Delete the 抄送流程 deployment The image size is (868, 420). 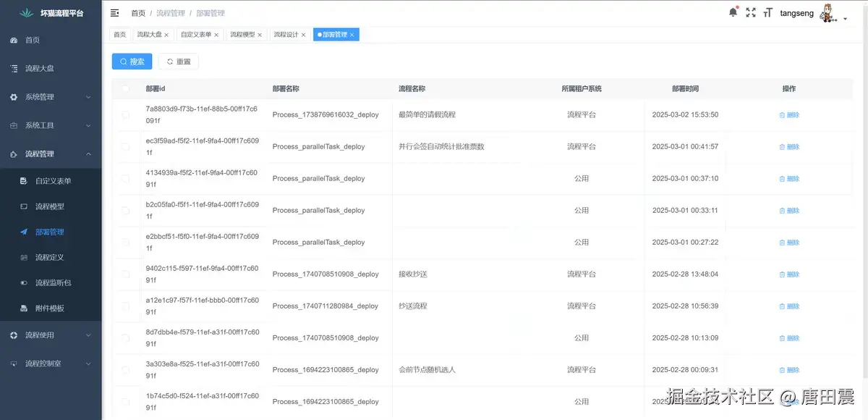point(789,306)
